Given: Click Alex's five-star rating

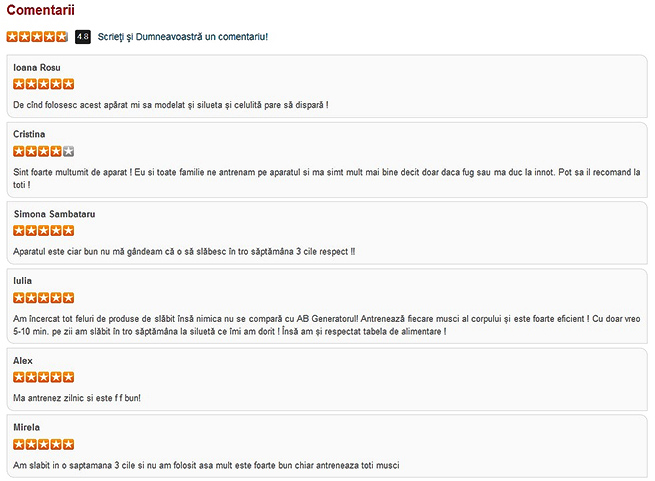Looking at the screenshot, I should pyautogui.click(x=43, y=377).
